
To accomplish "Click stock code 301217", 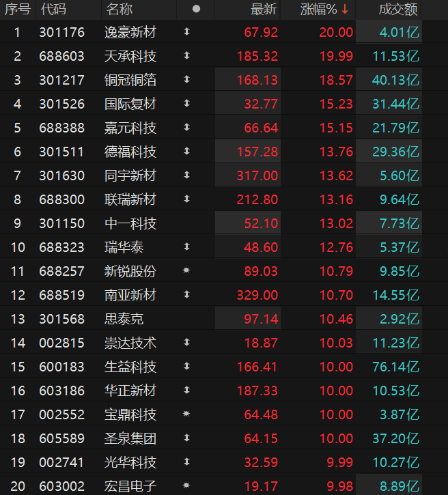I will coord(62,80).
